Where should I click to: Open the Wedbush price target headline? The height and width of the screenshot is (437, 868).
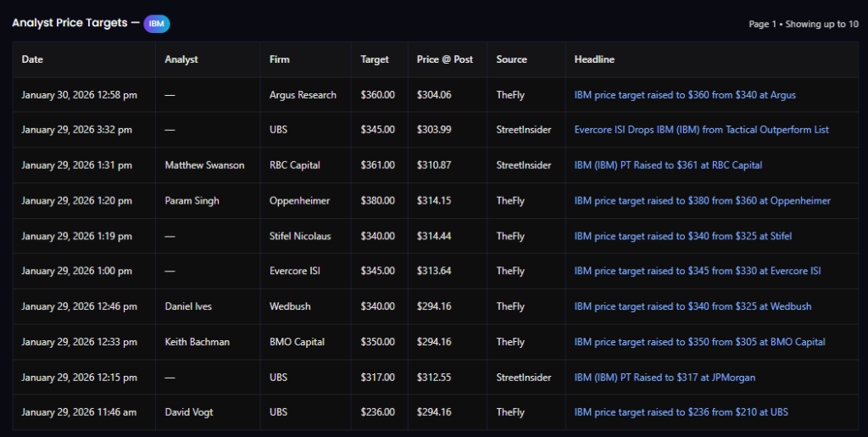pyautogui.click(x=693, y=306)
